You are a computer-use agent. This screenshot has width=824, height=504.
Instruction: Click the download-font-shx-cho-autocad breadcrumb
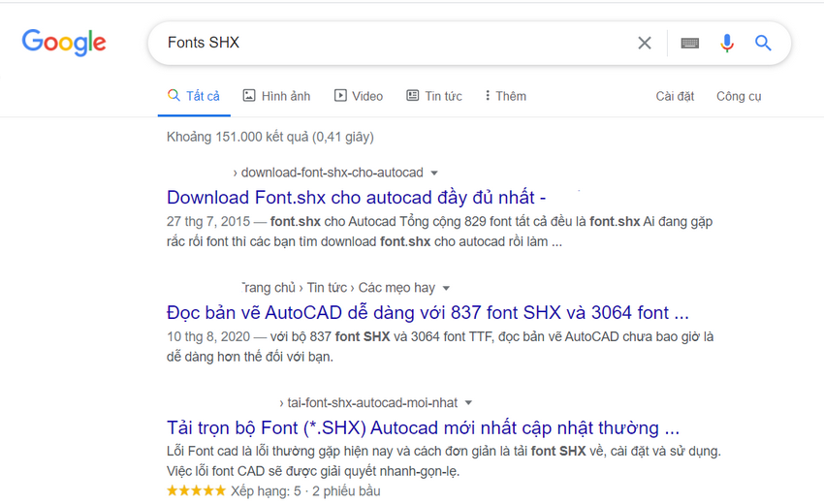[x=333, y=173]
